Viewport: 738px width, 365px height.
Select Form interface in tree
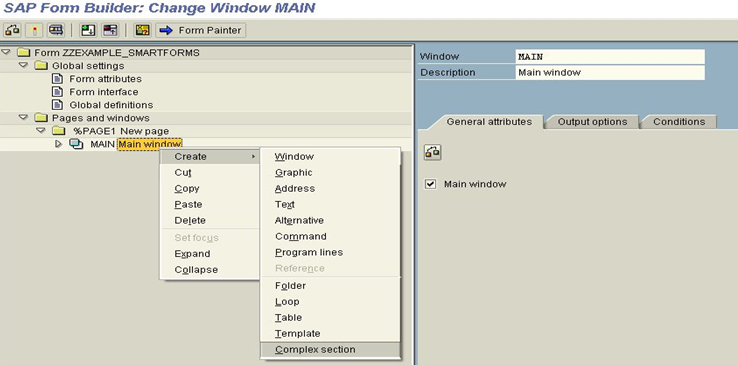pyautogui.click(x=104, y=92)
